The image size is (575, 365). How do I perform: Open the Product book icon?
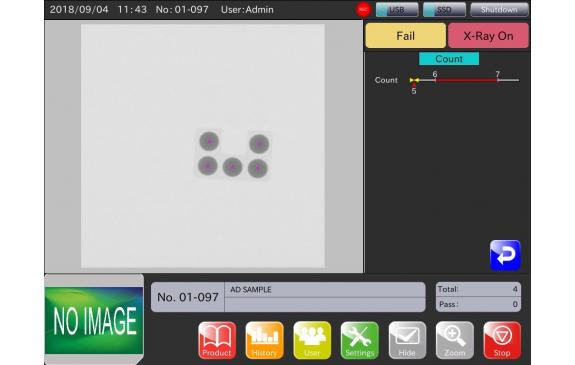pos(217,340)
